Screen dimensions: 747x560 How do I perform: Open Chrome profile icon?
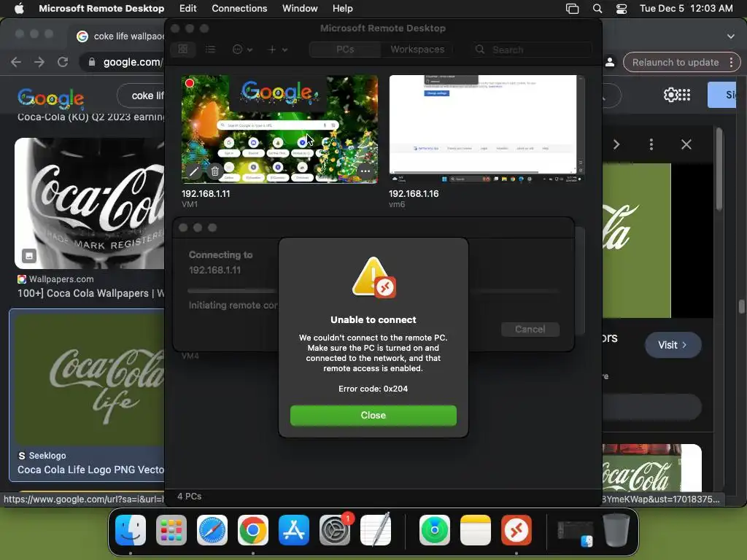609,63
